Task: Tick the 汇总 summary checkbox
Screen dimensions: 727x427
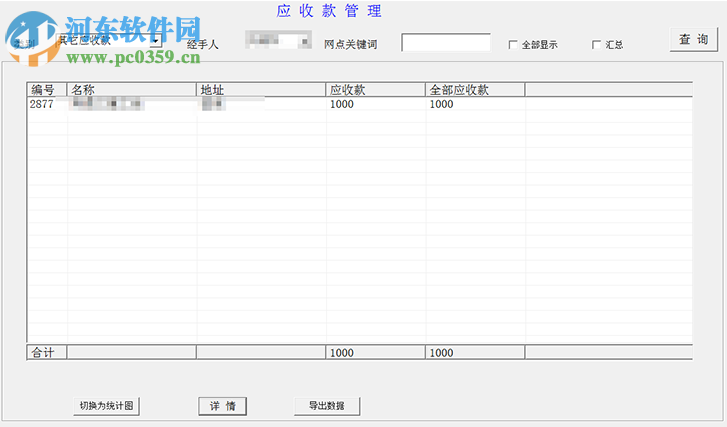Action: click(596, 45)
